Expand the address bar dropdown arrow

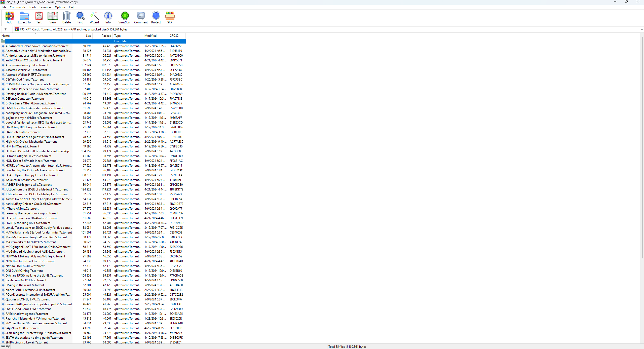pos(642,29)
